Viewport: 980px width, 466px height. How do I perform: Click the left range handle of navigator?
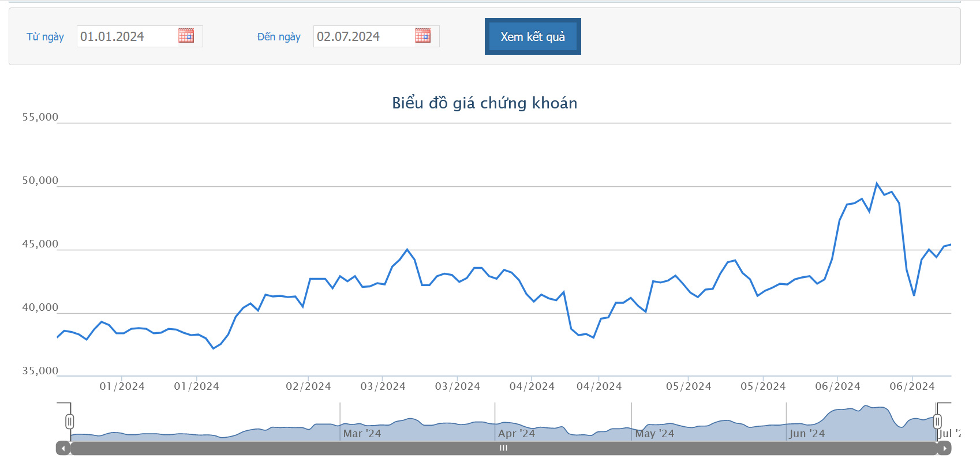coord(70,422)
